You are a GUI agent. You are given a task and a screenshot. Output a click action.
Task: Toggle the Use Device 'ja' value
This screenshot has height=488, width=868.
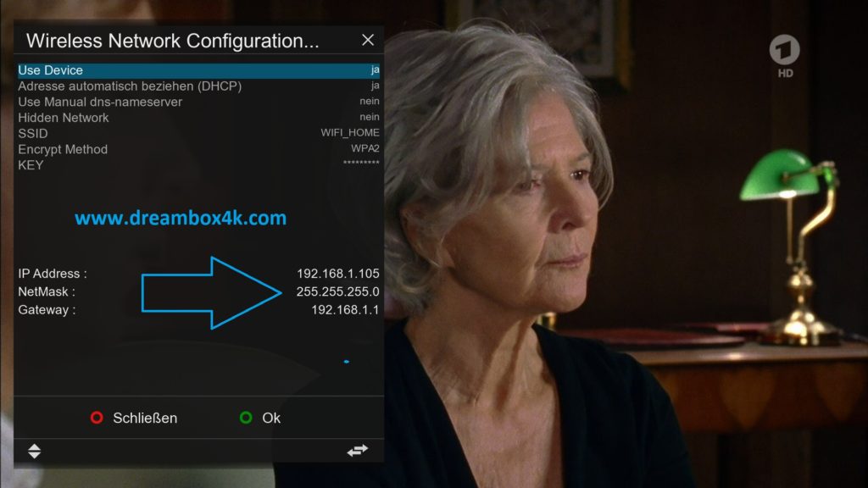point(375,69)
